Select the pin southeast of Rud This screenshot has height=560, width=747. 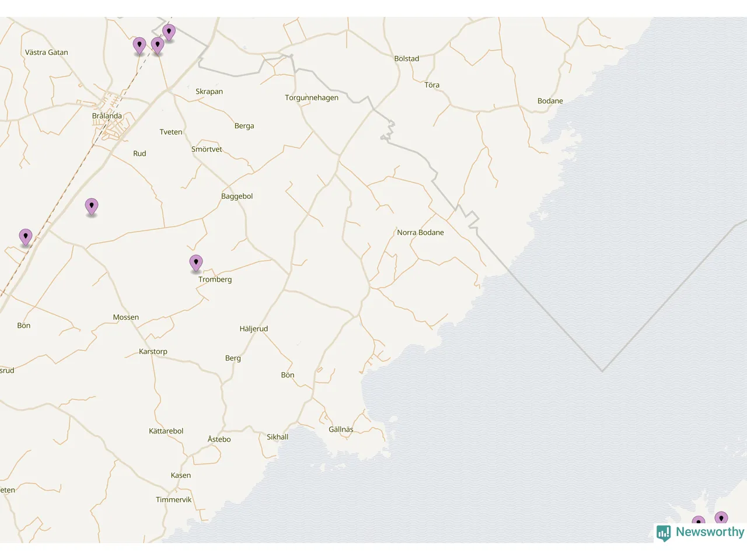pos(92,207)
